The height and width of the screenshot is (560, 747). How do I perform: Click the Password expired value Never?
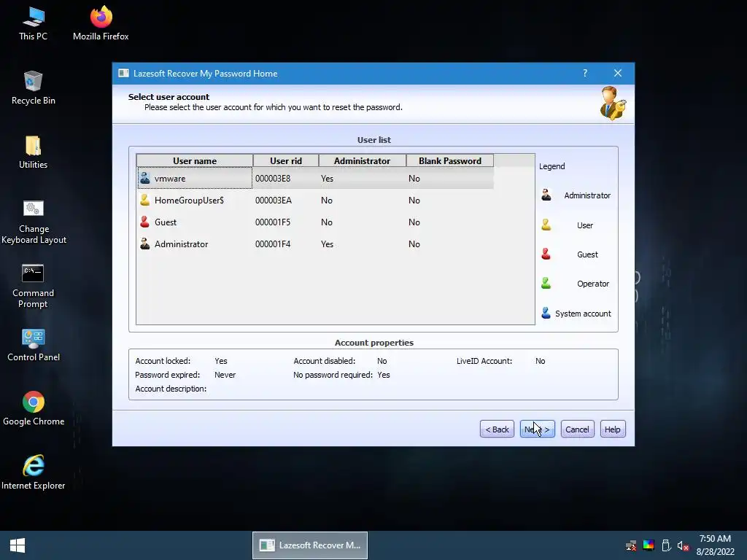225,375
